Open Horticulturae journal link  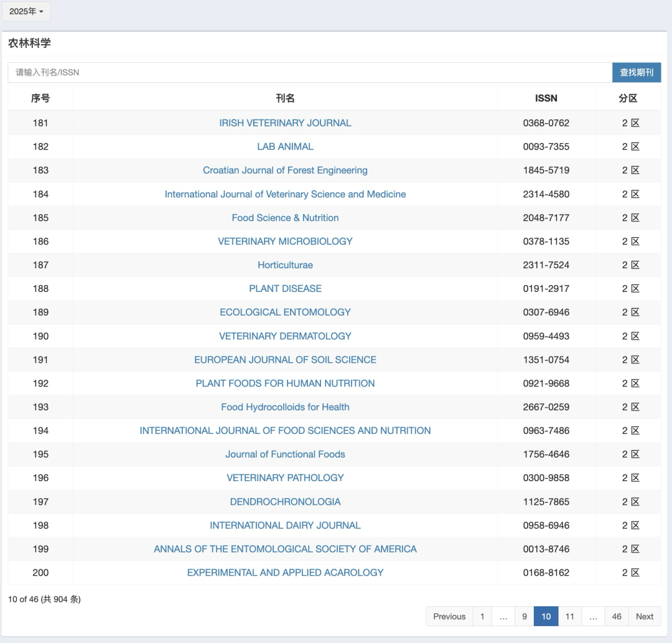click(x=285, y=265)
